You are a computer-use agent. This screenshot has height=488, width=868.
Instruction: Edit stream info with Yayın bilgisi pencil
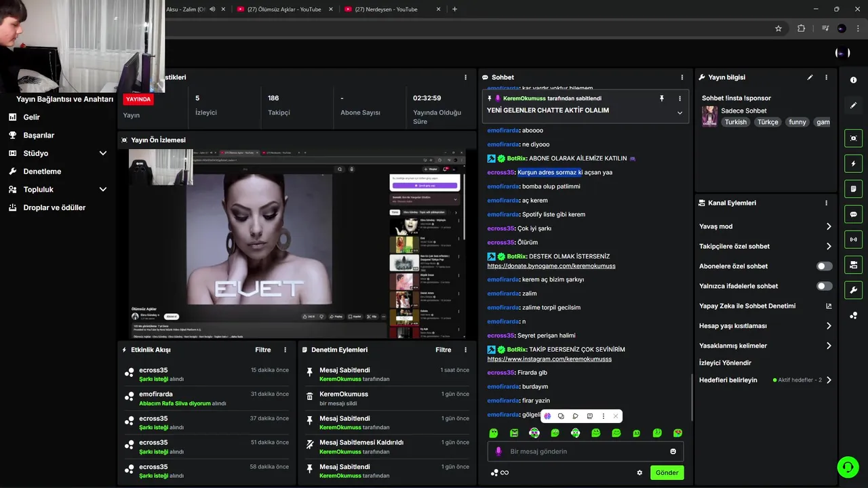[x=810, y=77]
